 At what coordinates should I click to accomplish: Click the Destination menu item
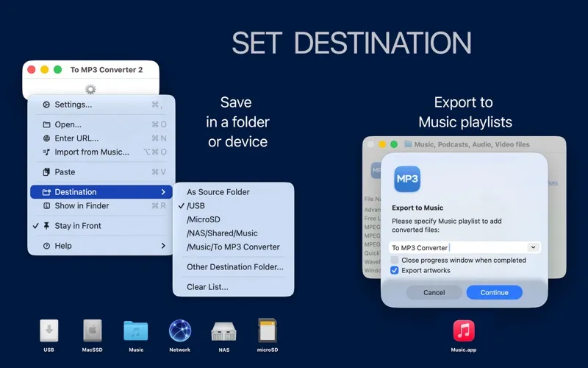101,192
